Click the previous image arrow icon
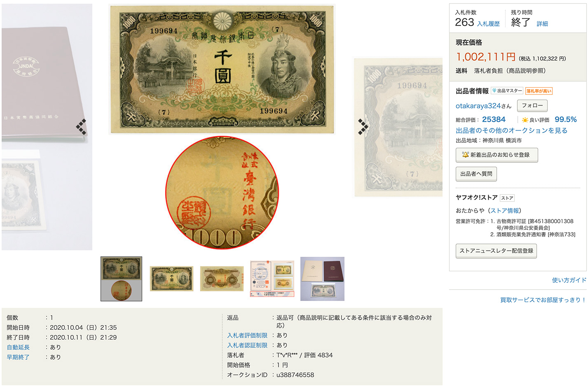588x389 pixels. click(81, 127)
